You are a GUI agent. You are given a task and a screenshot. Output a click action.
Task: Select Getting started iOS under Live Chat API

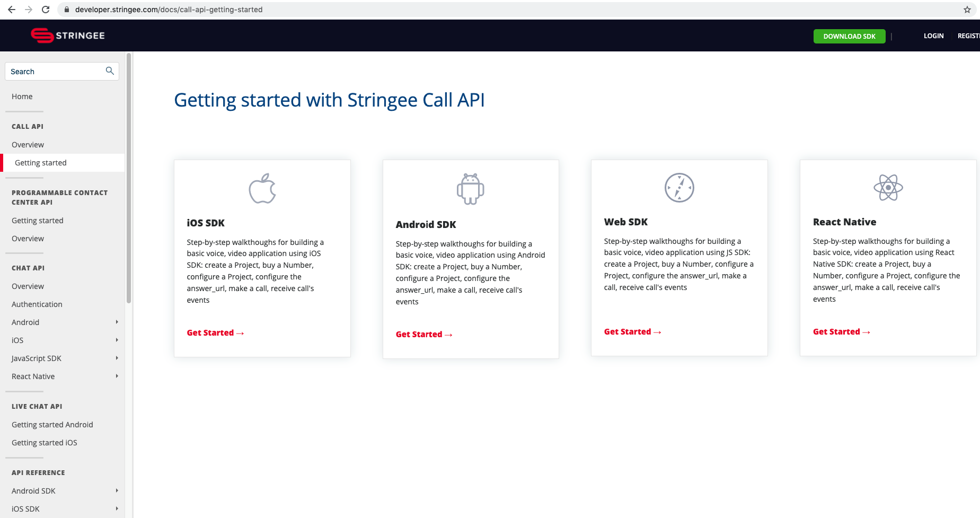click(x=44, y=442)
